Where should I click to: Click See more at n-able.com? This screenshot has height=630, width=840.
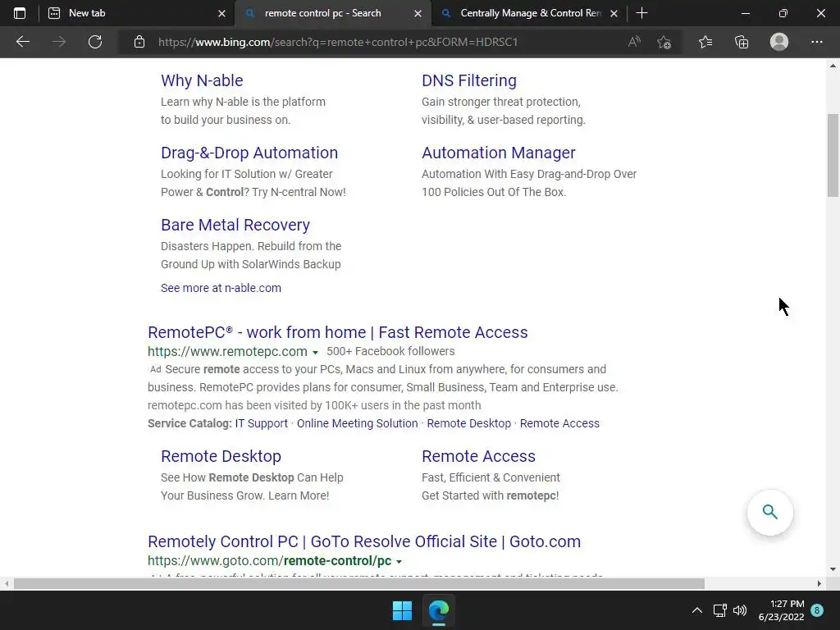click(x=221, y=288)
